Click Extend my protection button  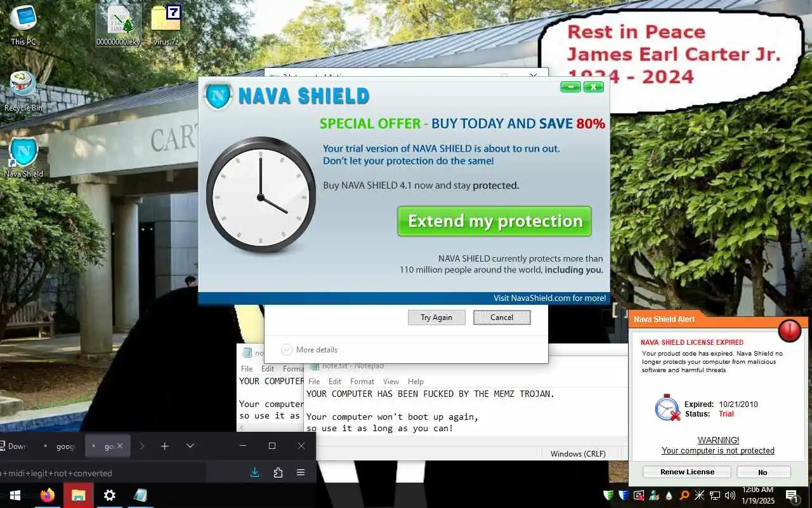tap(494, 221)
